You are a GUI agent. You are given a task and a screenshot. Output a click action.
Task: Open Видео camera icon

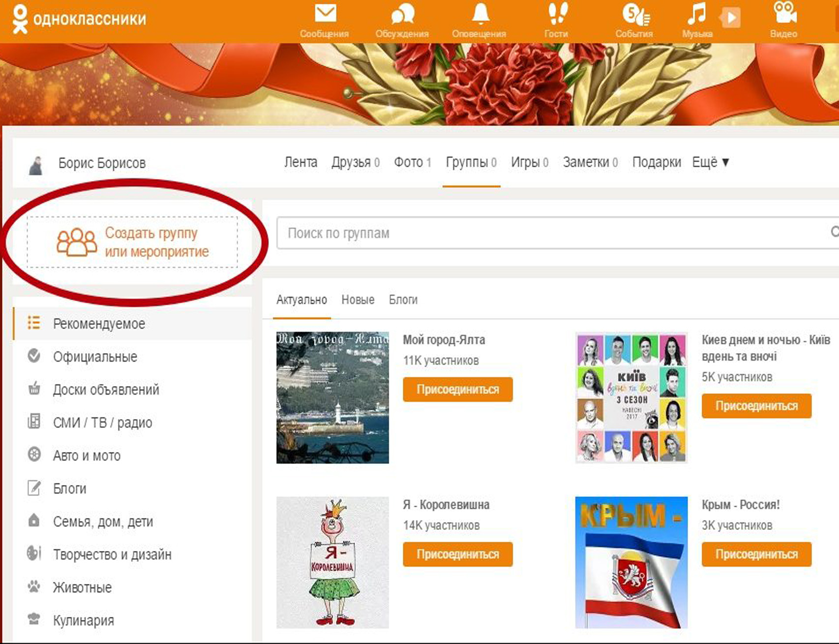(x=784, y=14)
